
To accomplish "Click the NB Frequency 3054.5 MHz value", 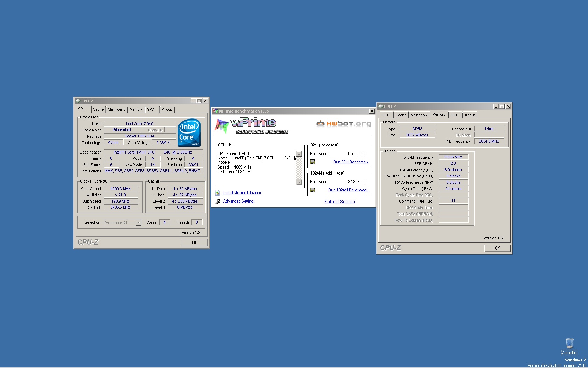I will point(489,141).
